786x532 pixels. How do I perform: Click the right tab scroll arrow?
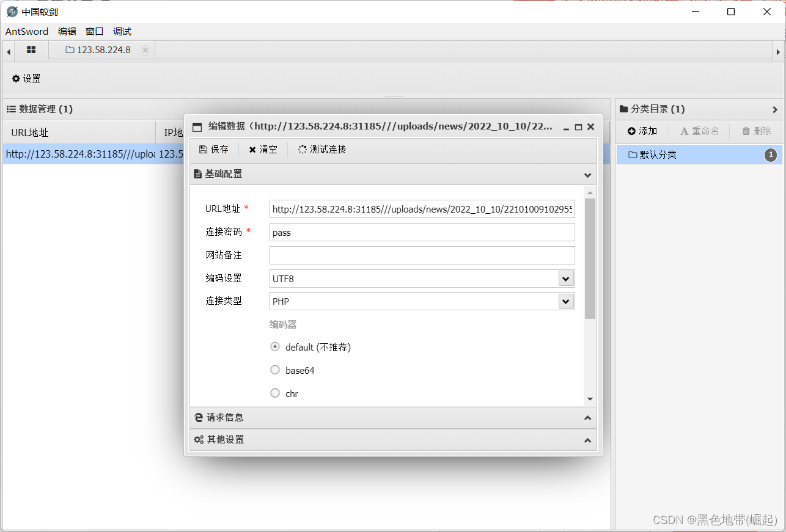tap(778, 52)
